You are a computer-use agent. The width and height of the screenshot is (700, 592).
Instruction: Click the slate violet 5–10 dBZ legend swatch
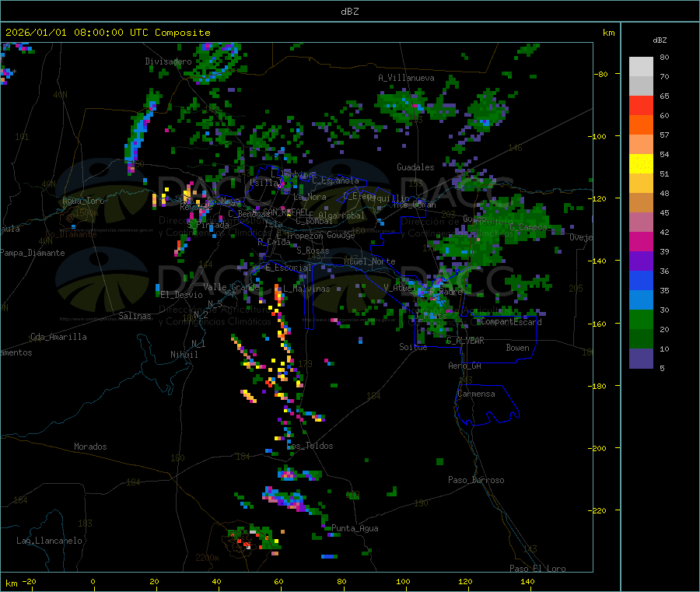tap(641, 359)
